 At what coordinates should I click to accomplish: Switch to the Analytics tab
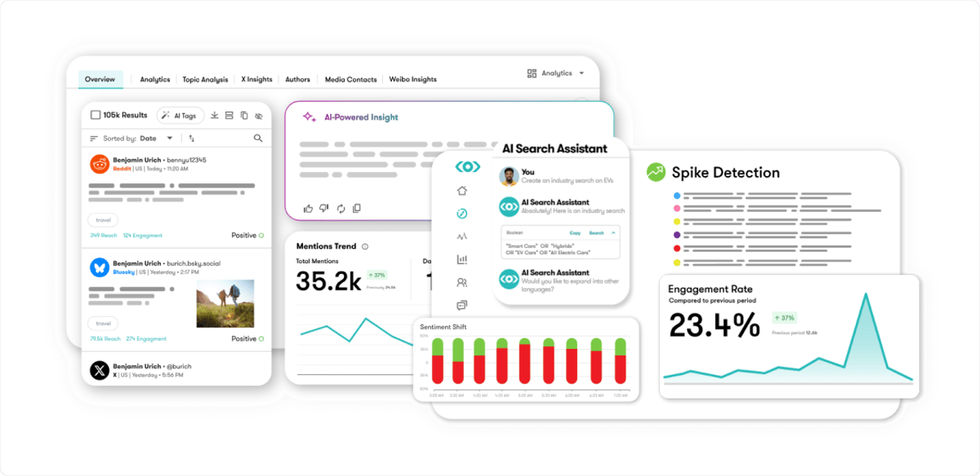click(155, 80)
